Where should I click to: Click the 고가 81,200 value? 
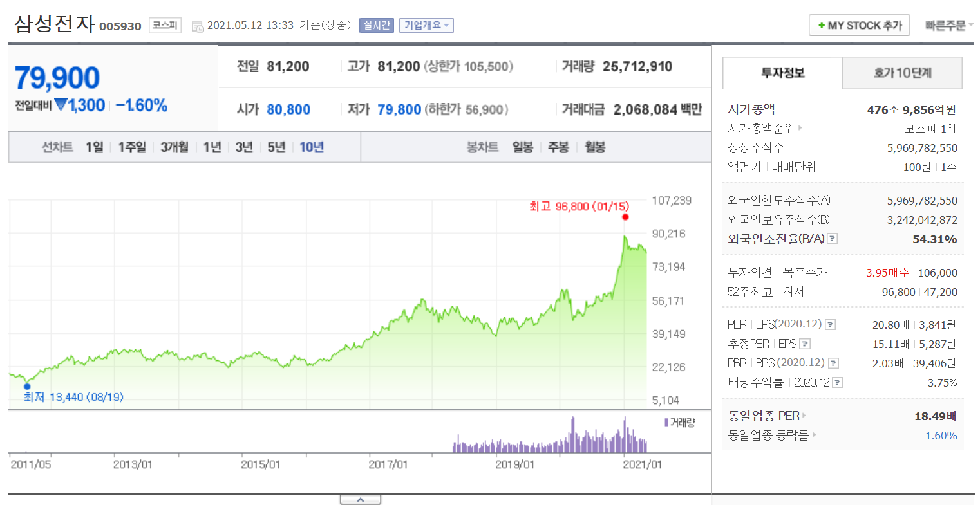click(x=399, y=66)
